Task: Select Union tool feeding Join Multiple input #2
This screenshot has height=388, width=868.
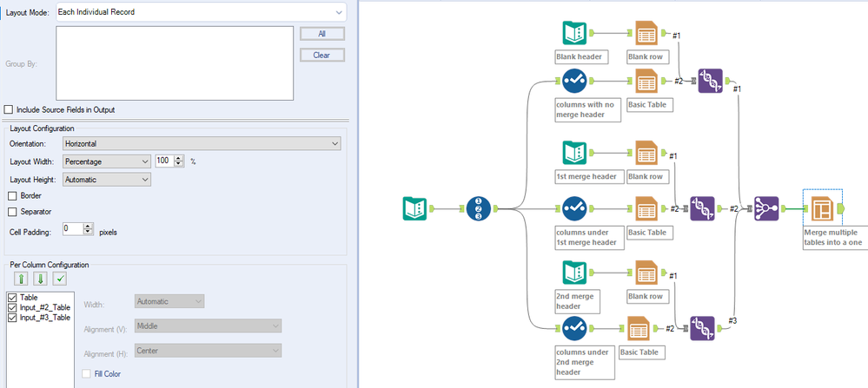Action: coord(703,208)
